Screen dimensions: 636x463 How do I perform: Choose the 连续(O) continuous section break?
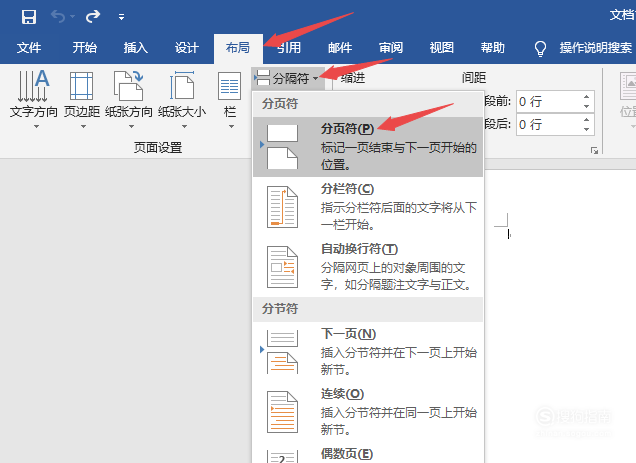click(x=368, y=412)
